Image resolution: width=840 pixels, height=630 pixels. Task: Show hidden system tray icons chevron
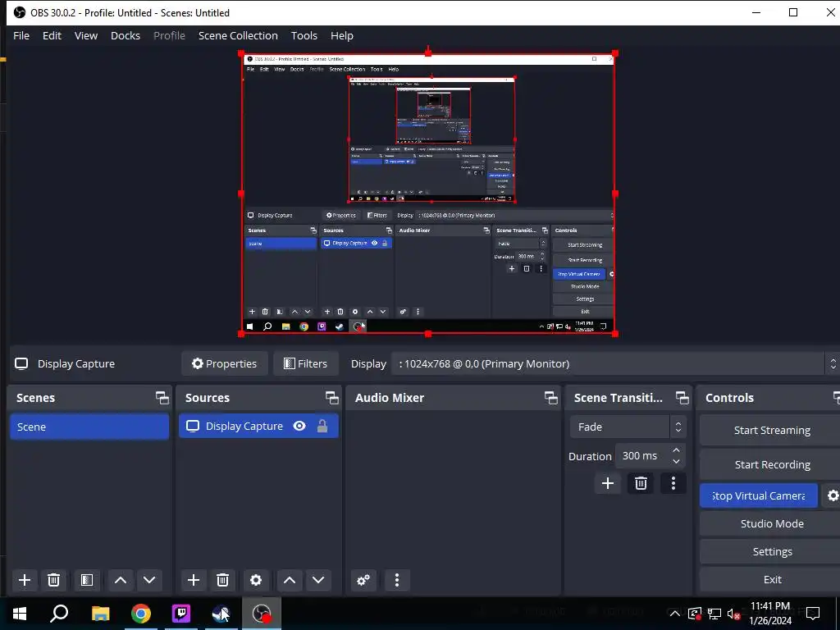(674, 614)
